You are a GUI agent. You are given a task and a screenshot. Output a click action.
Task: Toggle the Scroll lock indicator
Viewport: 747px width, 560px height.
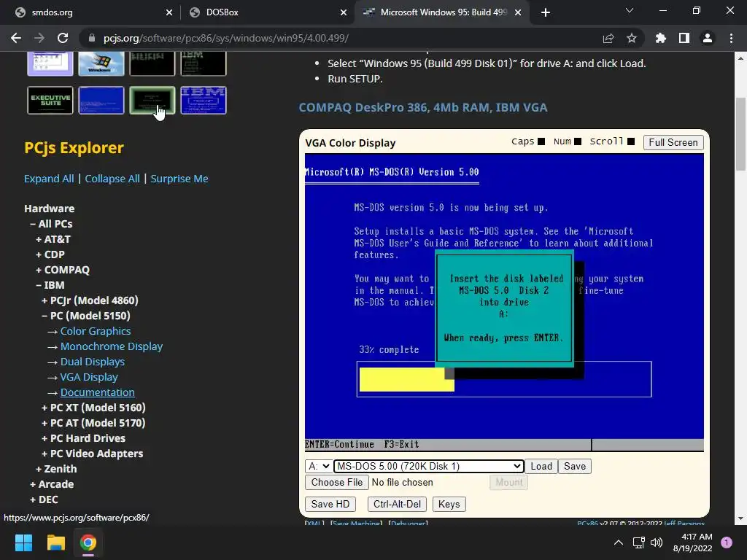coord(631,141)
